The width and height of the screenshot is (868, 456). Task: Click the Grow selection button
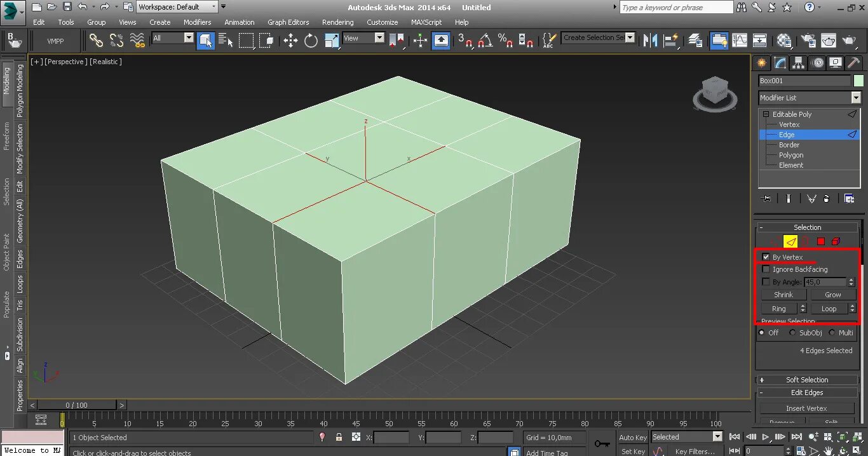(832, 295)
